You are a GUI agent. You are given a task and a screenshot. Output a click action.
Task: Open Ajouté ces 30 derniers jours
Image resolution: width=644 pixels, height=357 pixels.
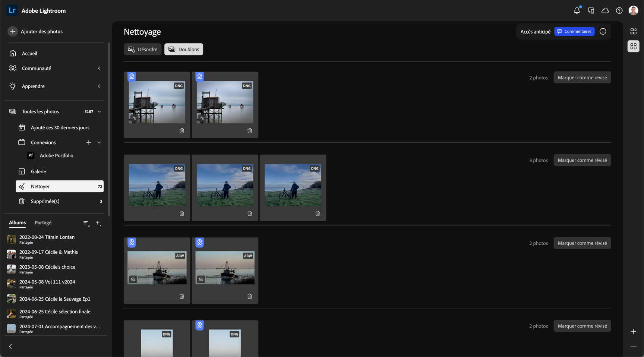tap(60, 127)
